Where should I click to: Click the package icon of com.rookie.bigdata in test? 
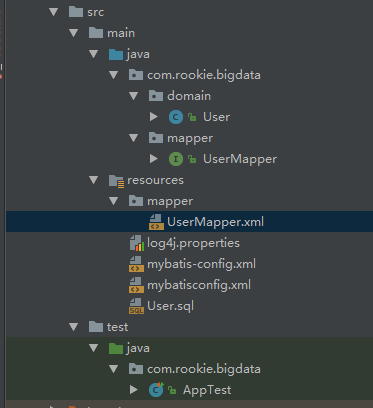pos(136,369)
